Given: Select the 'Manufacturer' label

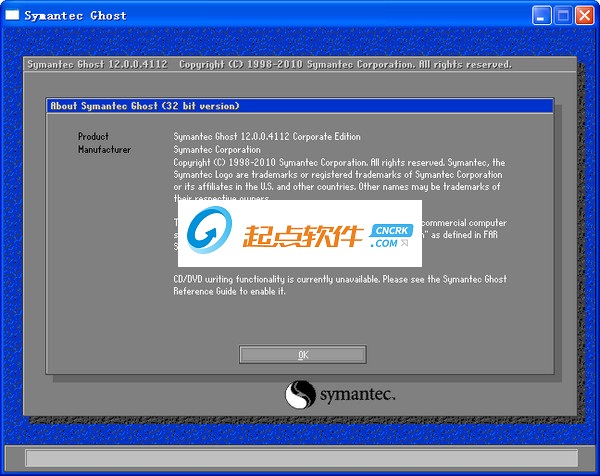Looking at the screenshot, I should 104,149.
